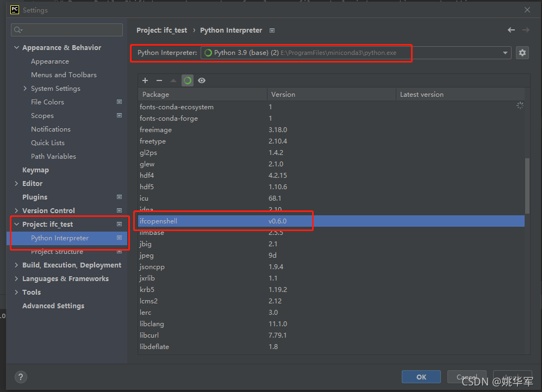542x392 pixels.
Task: Select the libclang package row
Action: (x=331, y=323)
